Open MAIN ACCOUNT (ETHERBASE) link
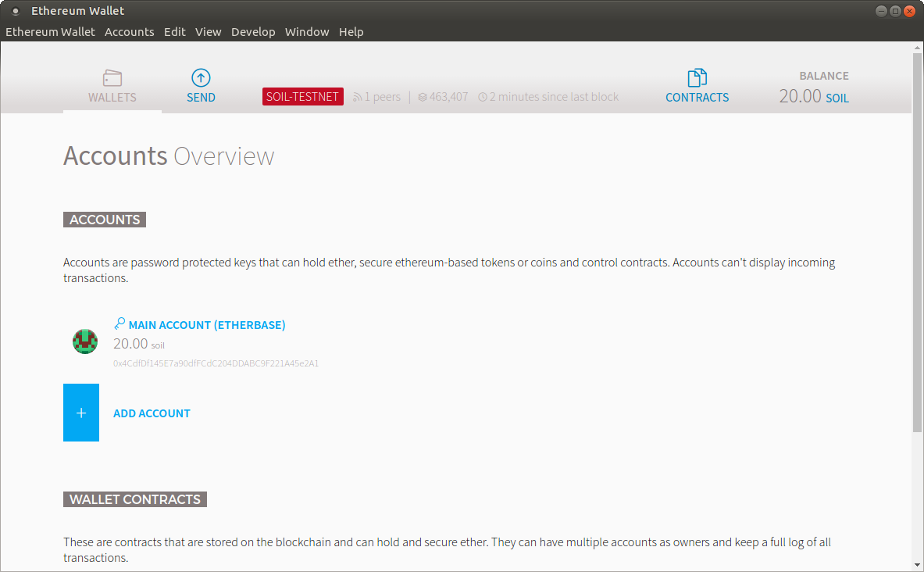924x572 pixels. point(207,325)
